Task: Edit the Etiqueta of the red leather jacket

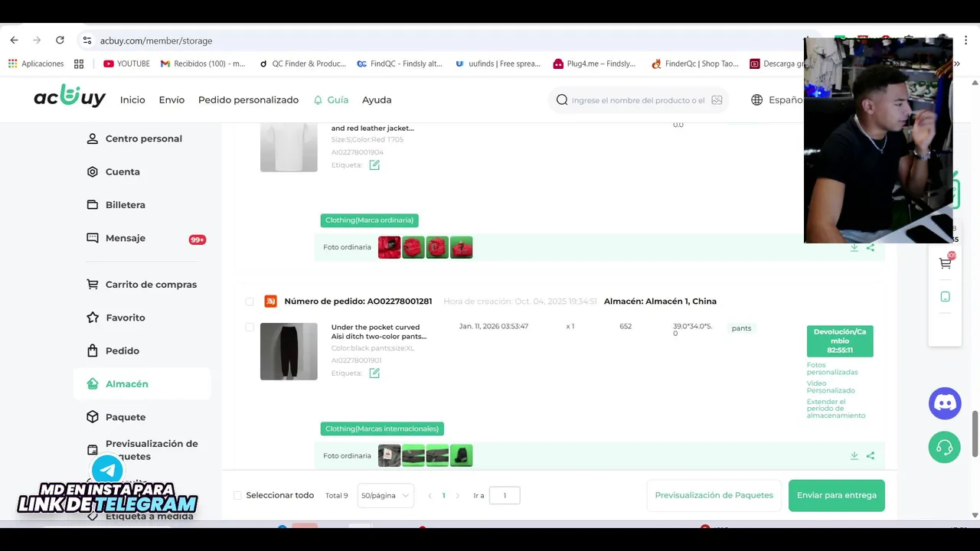Action: [x=374, y=165]
